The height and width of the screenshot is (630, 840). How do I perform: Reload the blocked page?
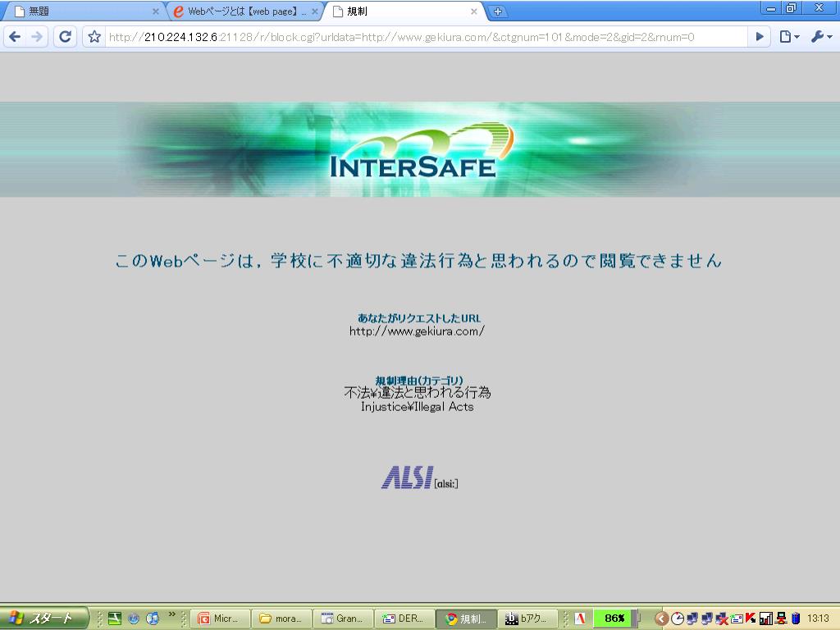(66, 36)
